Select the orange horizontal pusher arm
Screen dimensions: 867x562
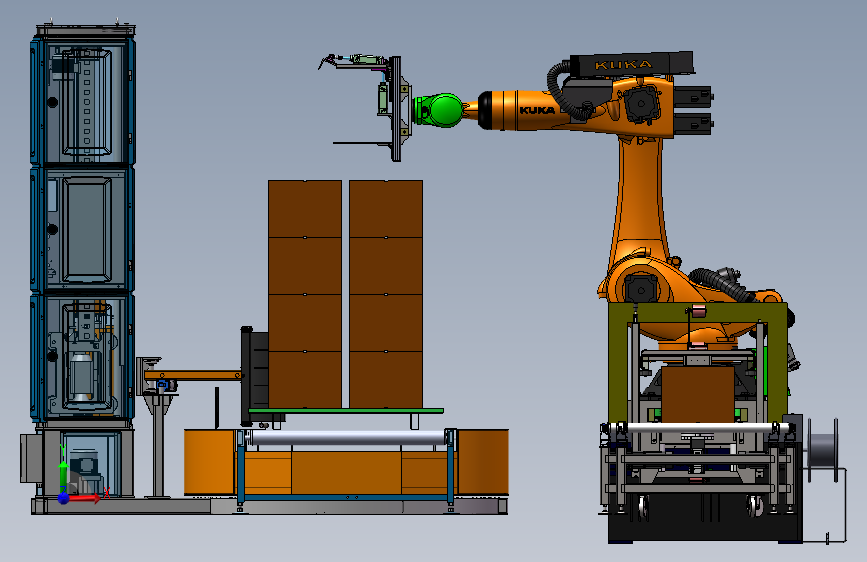coord(192,375)
